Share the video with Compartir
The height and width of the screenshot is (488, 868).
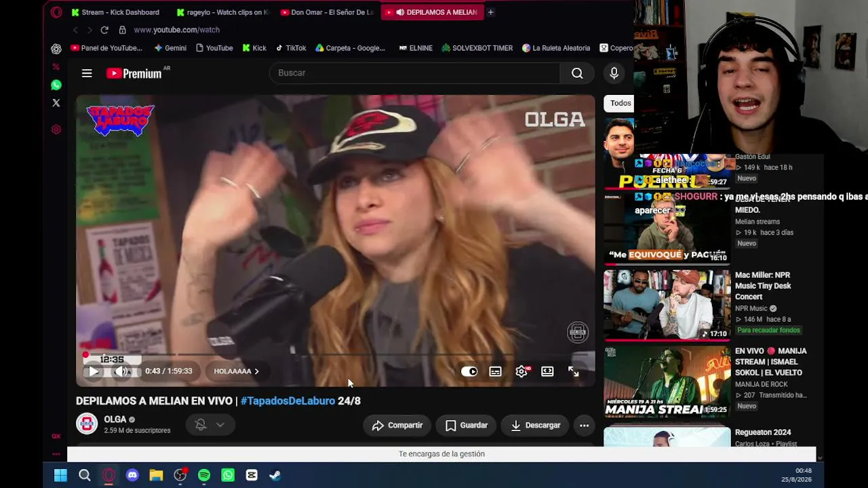[x=397, y=425]
